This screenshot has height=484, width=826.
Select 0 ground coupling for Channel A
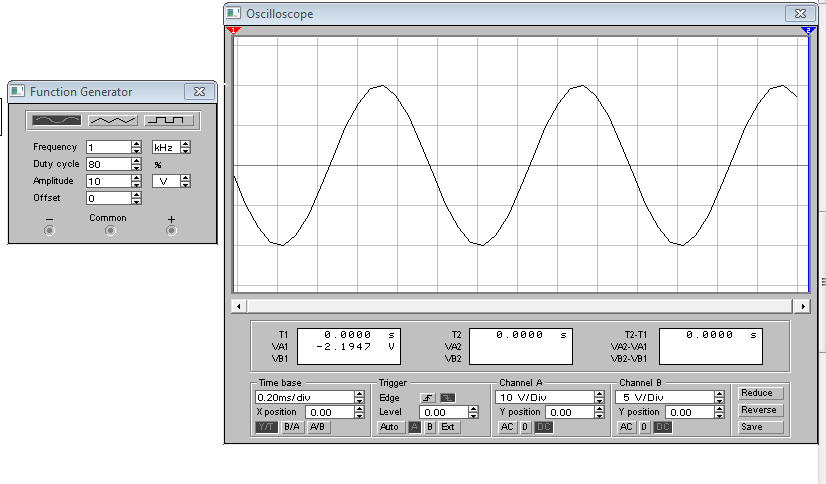coord(525,427)
